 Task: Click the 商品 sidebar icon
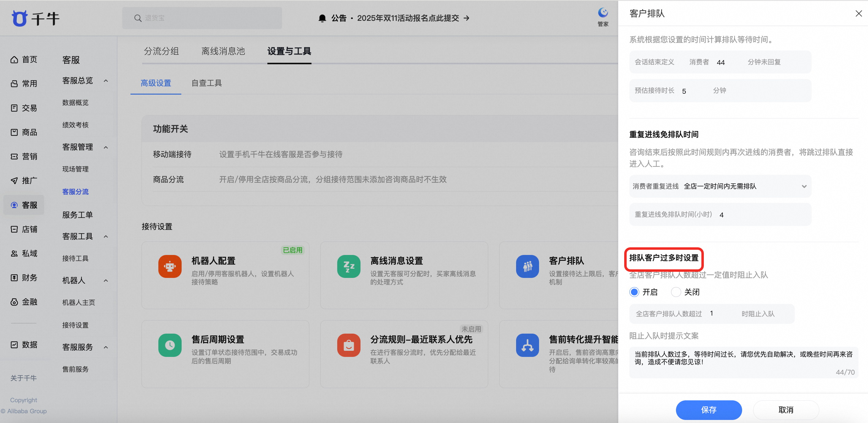coord(14,132)
